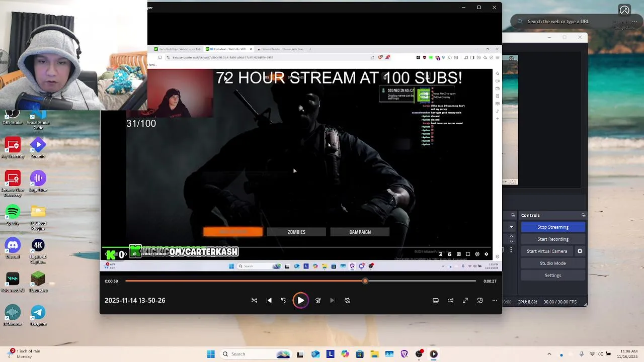Open the Spotify desktop shortcut
This screenshot has height=362, width=644.
tap(13, 216)
